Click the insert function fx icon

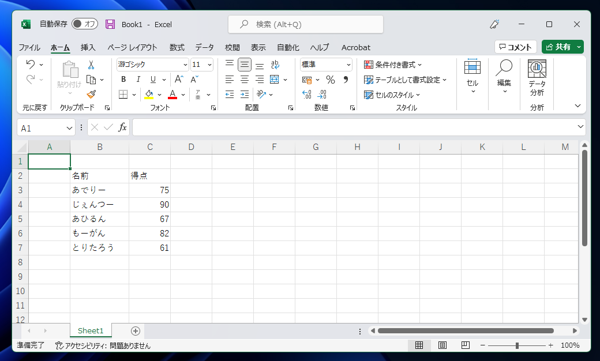click(122, 127)
